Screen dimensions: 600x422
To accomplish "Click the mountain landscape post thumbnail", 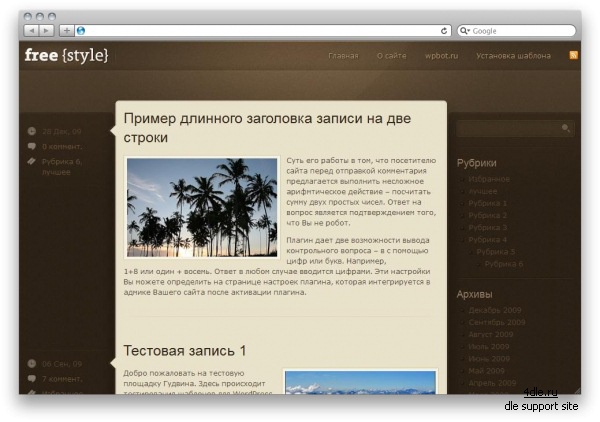I will pyautogui.click(x=360, y=382).
